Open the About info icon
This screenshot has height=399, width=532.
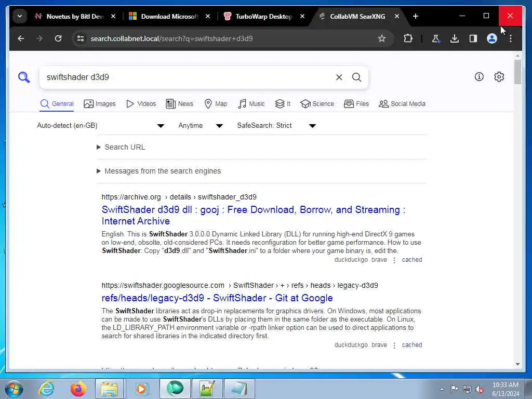[x=478, y=77]
